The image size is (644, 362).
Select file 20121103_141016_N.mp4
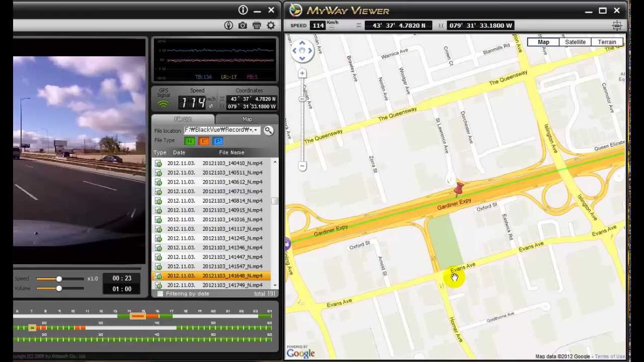click(x=211, y=220)
